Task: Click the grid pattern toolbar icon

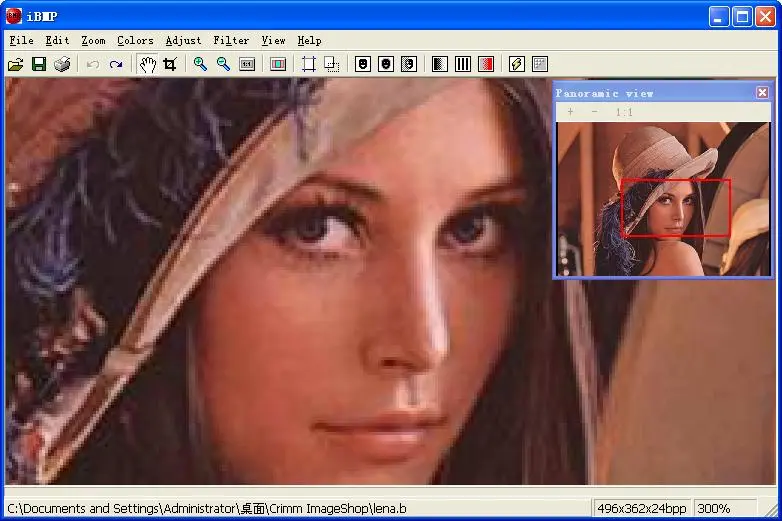Action: 540,64
